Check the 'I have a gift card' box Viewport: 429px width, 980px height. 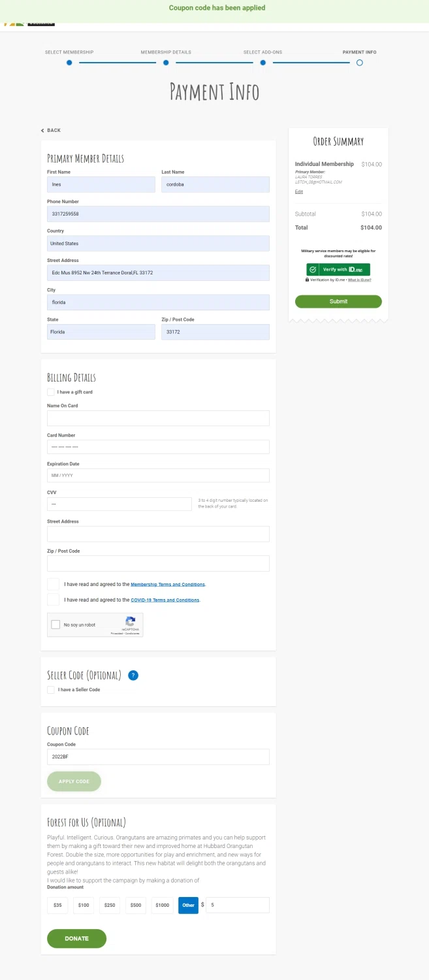tap(51, 392)
